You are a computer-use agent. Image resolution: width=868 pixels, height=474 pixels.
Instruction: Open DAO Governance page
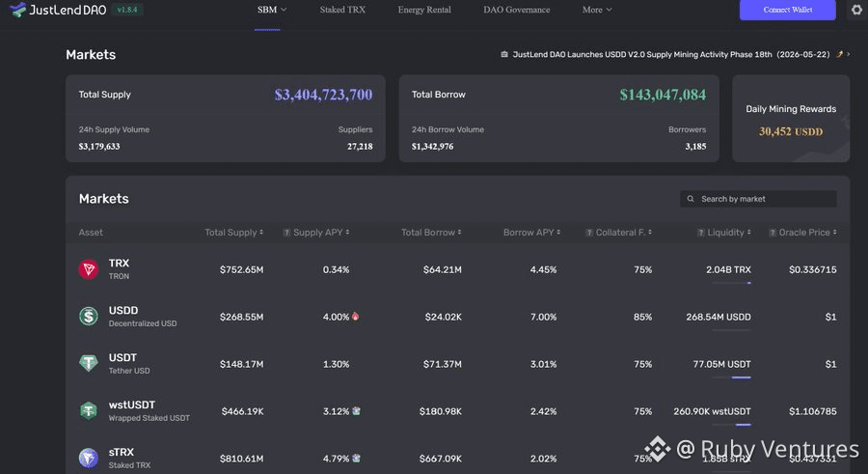(x=517, y=10)
